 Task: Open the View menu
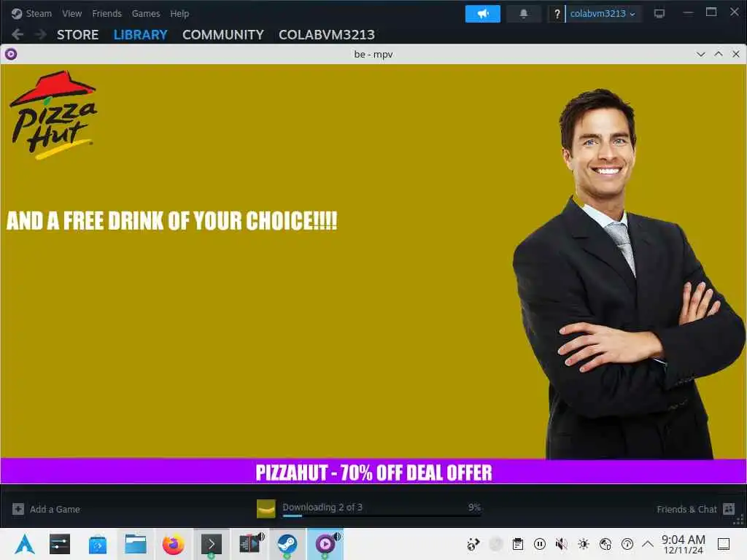72,13
